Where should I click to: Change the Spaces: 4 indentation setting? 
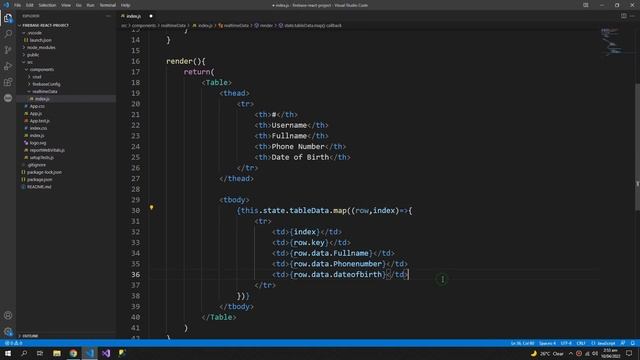[x=547, y=343]
